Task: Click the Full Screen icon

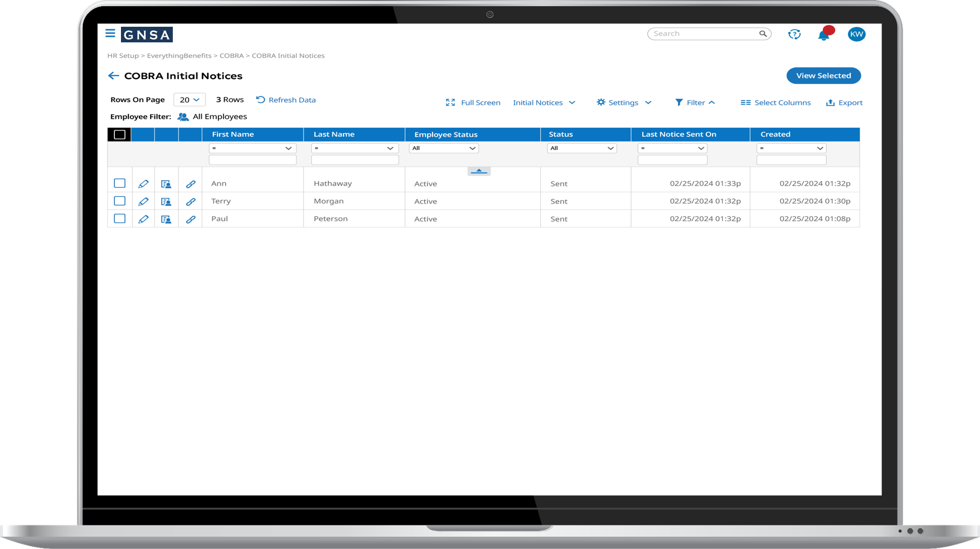Action: click(450, 102)
